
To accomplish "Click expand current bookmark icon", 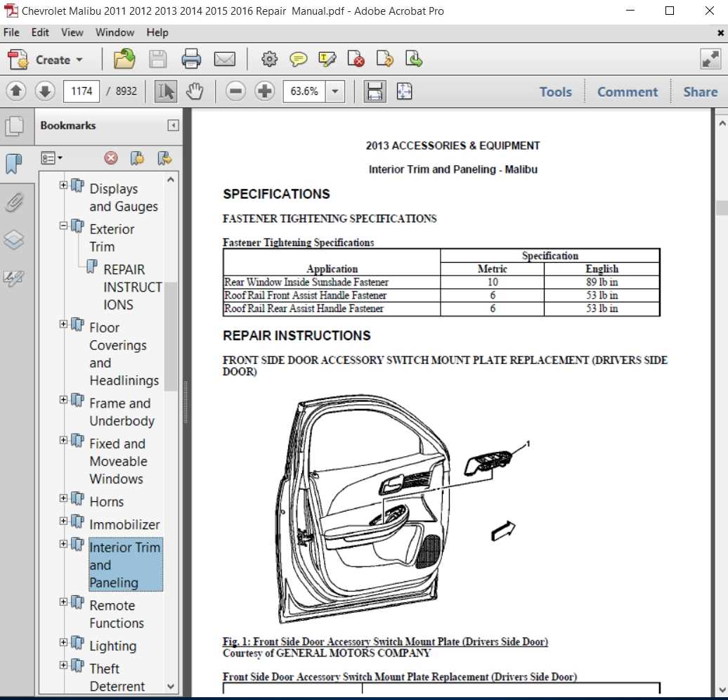I will [164, 158].
